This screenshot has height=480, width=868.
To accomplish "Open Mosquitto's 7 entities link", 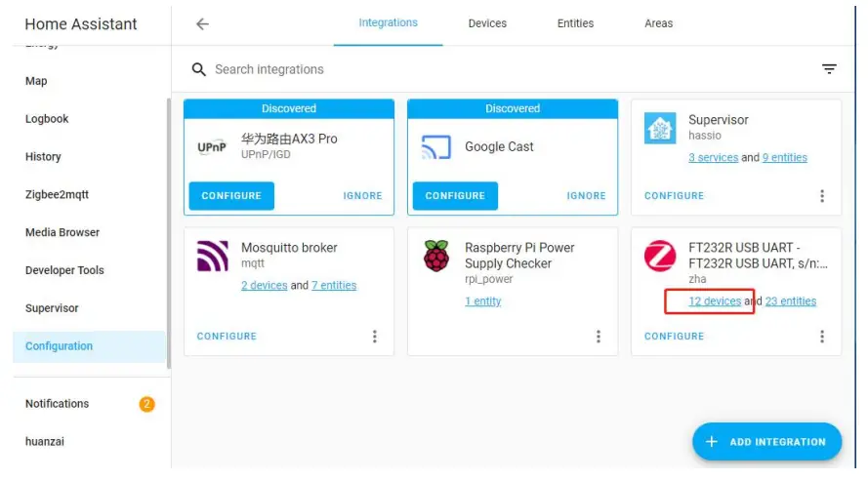I will pos(334,285).
